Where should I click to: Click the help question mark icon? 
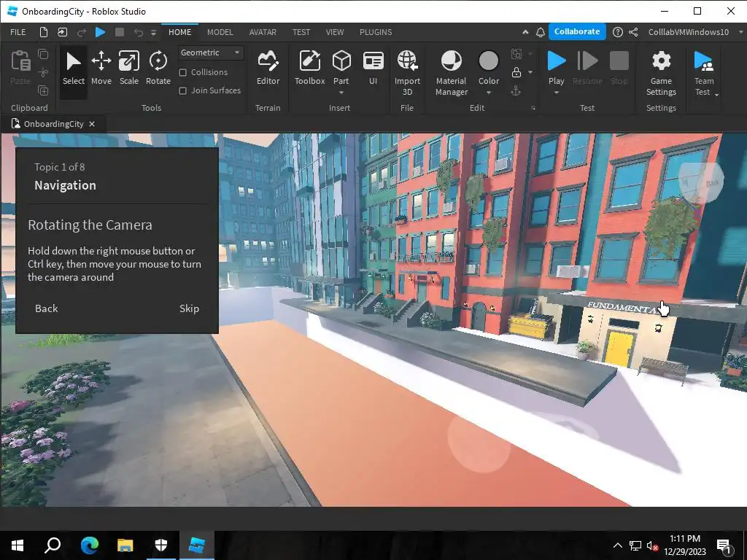coord(617,32)
